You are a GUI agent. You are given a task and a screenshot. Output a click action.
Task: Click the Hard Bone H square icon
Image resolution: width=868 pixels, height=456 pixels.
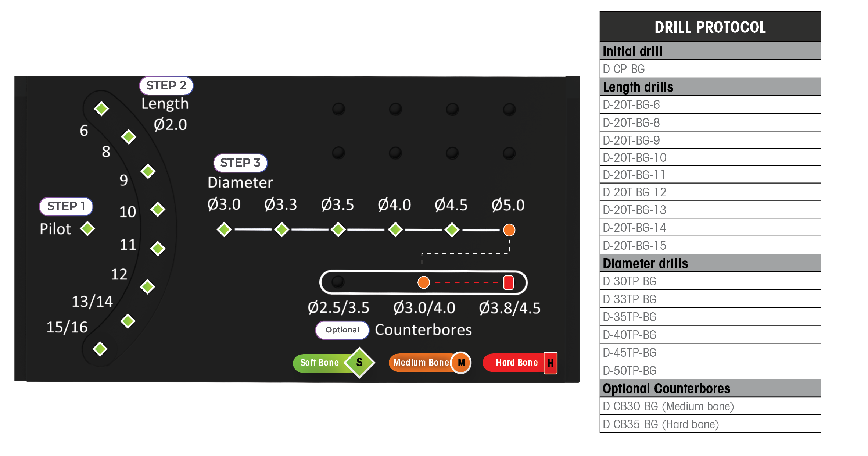[550, 363]
